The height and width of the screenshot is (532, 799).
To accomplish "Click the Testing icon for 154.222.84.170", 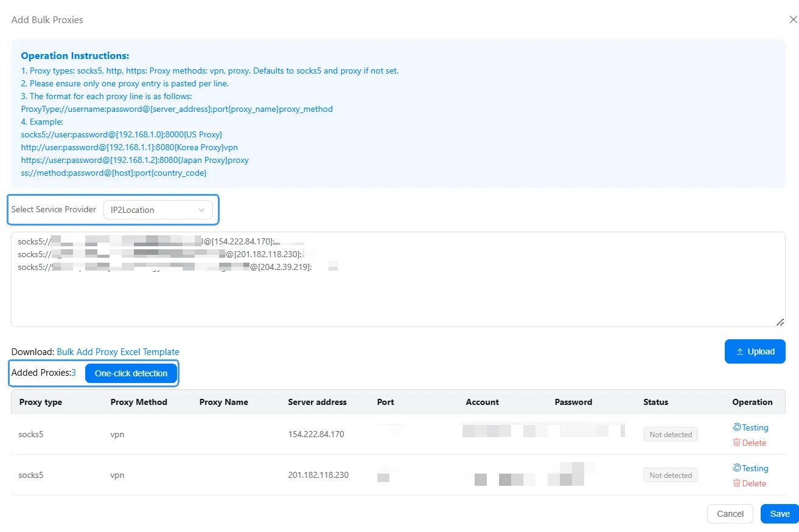I will point(737,427).
